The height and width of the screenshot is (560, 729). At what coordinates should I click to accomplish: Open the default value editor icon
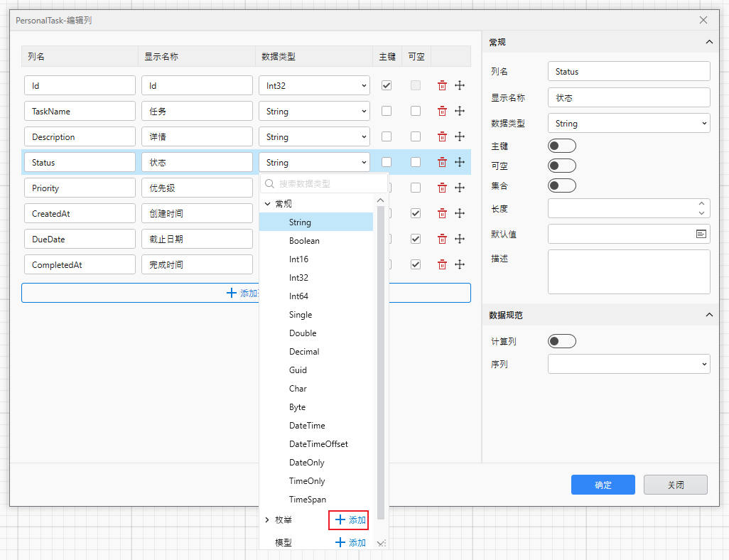click(x=700, y=233)
